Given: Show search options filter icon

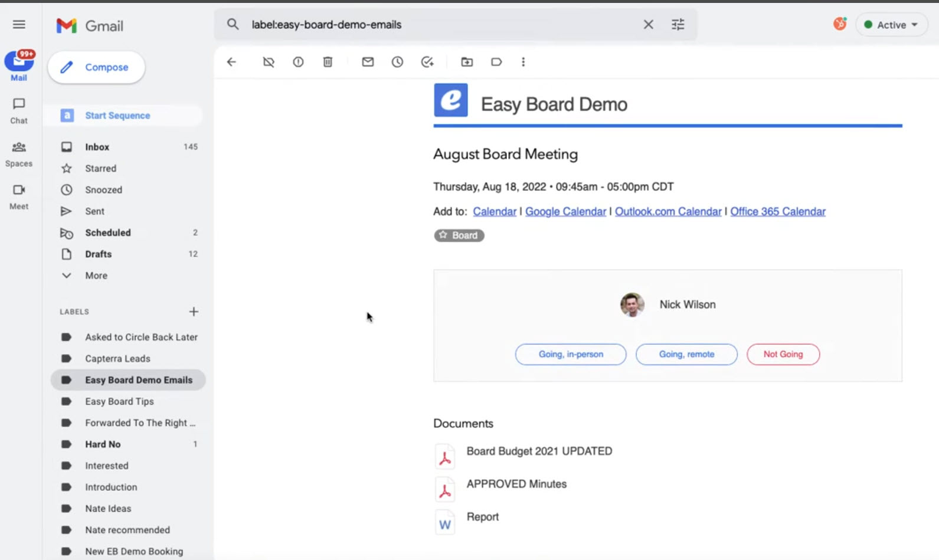Looking at the screenshot, I should 678,24.
